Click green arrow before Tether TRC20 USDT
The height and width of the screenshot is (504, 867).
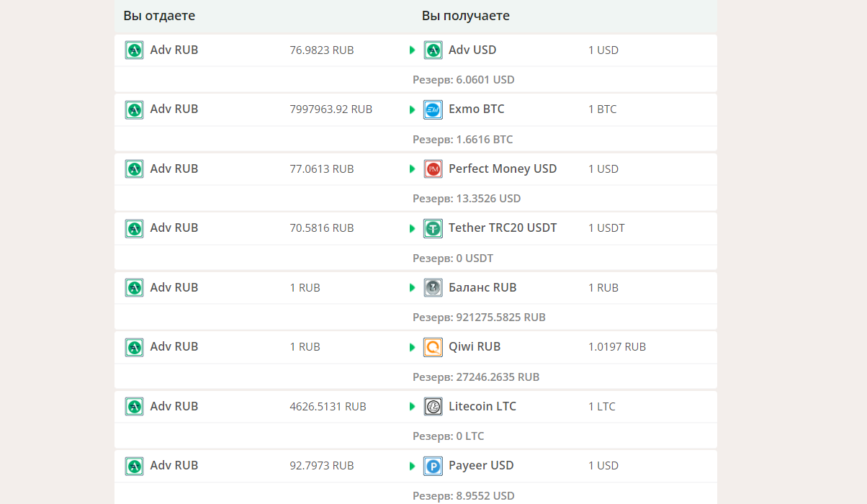point(413,228)
